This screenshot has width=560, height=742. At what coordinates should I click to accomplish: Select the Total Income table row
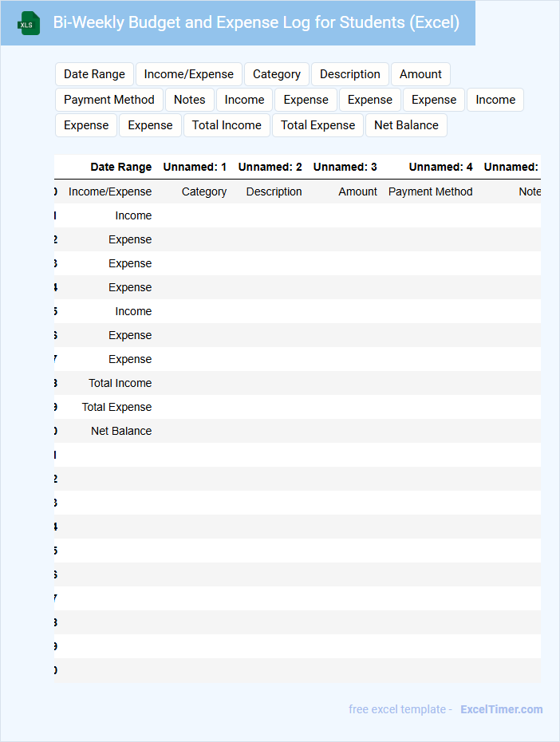tap(298, 383)
